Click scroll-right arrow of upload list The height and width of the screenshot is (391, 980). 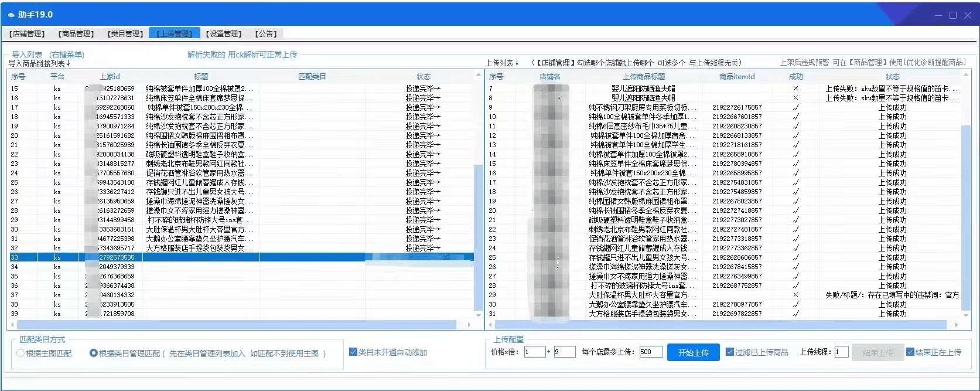point(957,324)
